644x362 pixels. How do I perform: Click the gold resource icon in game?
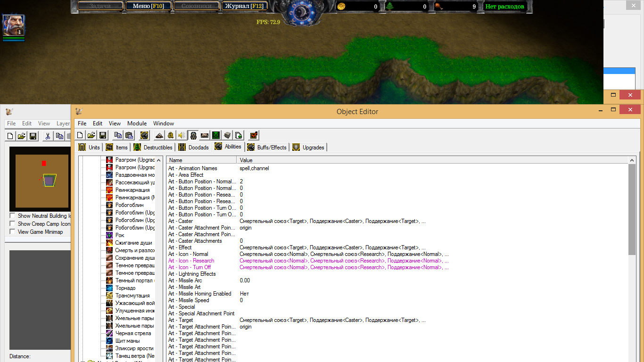(341, 7)
